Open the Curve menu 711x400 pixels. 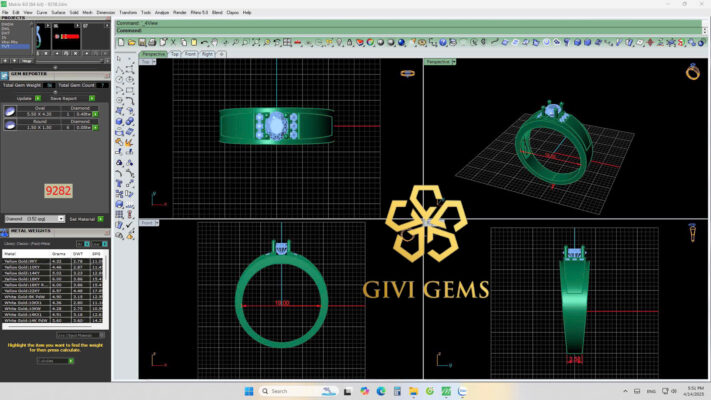click(42, 13)
